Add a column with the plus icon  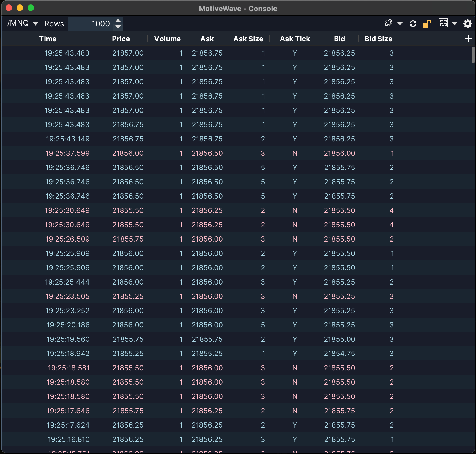click(468, 39)
